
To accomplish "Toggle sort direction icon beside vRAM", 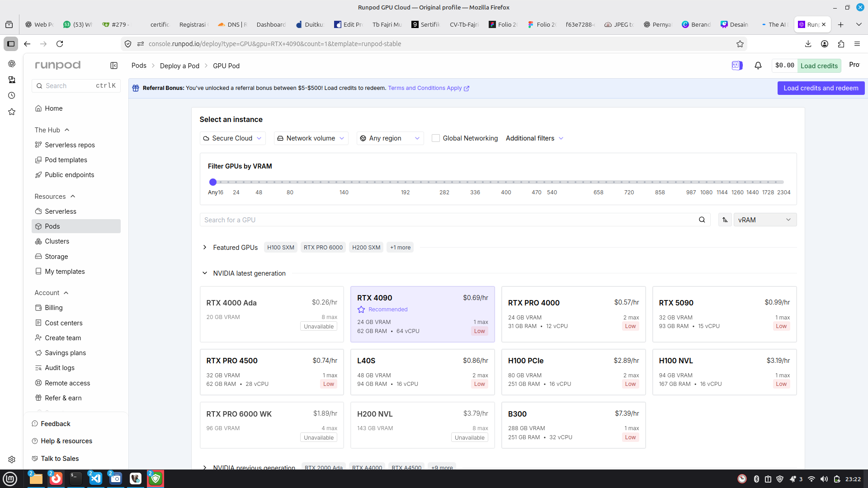I will 725,220.
